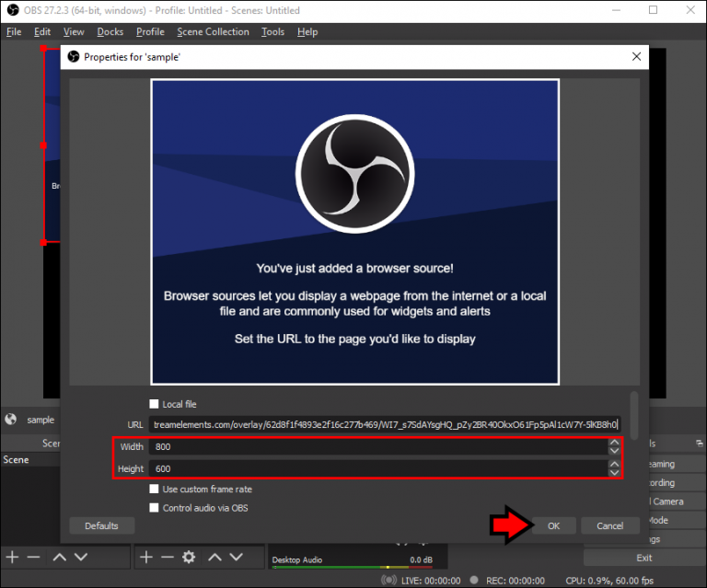Click the REC status dot icon
This screenshot has height=588, width=707.
[x=474, y=580]
